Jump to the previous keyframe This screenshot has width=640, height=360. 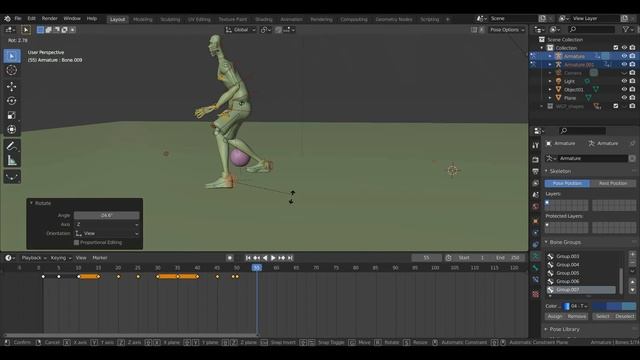click(256, 258)
